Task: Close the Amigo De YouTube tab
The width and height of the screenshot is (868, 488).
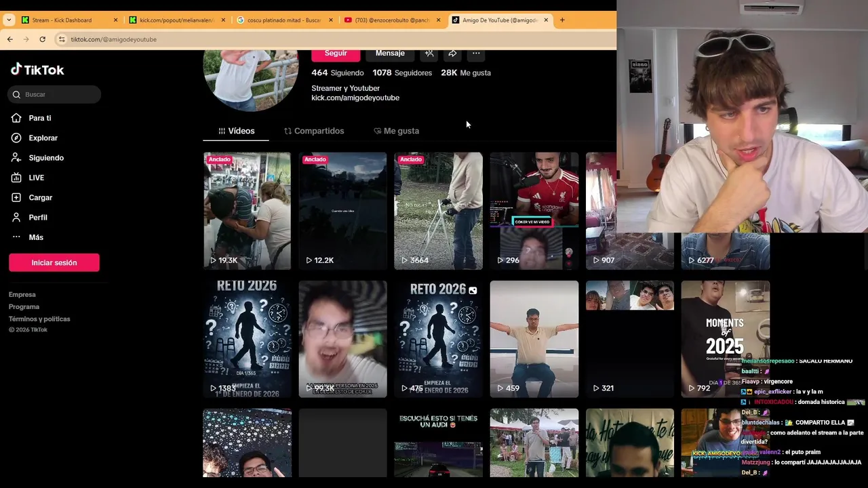Action: (x=546, y=20)
